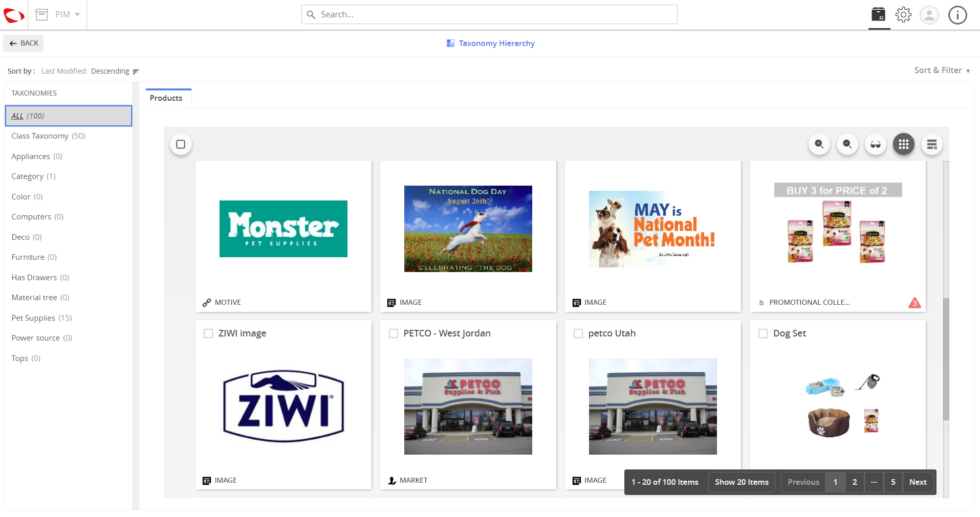980x517 pixels.
Task: Click the IMAGE icon under petco Utah
Action: tap(577, 481)
